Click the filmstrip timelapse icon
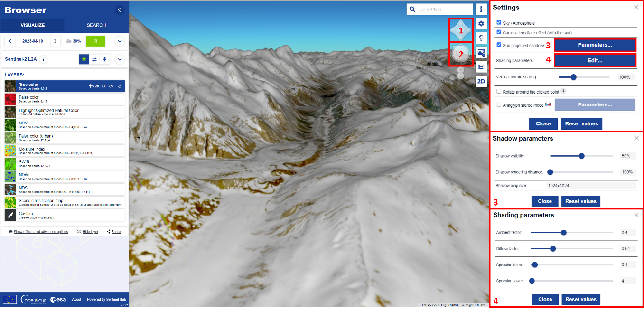The height and width of the screenshot is (312, 644). tap(481, 67)
